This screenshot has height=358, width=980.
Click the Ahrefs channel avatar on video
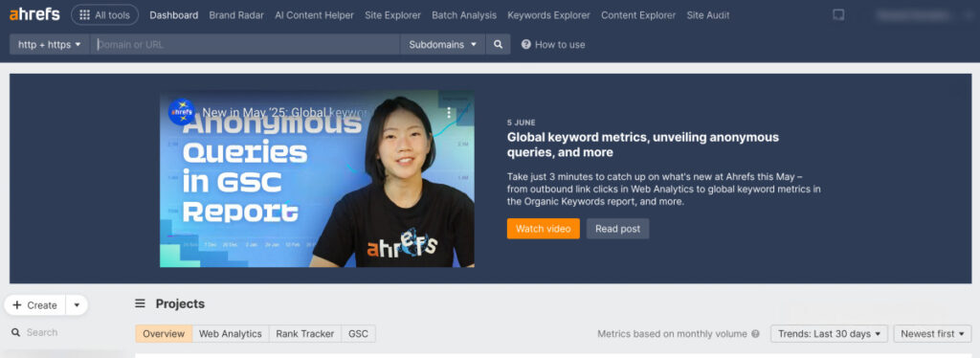coord(182,112)
